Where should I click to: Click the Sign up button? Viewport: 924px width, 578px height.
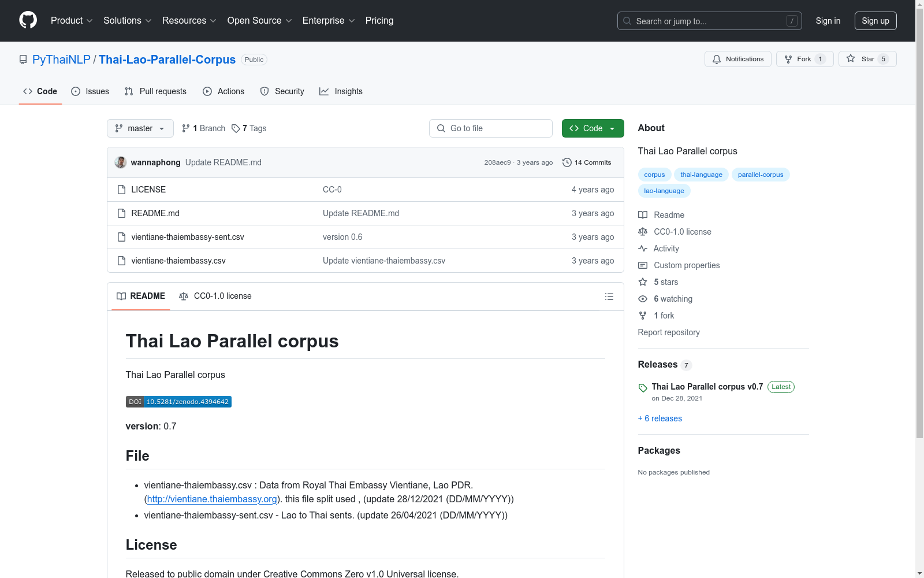pyautogui.click(x=875, y=21)
